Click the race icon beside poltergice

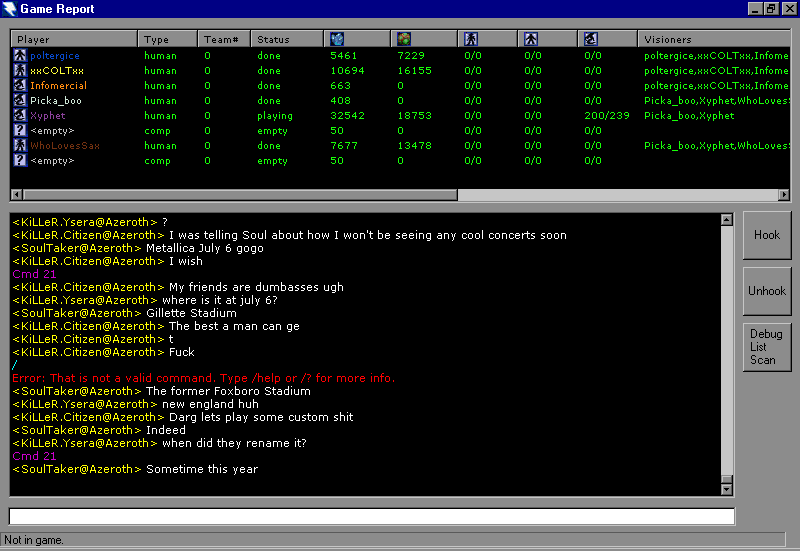click(x=20, y=55)
